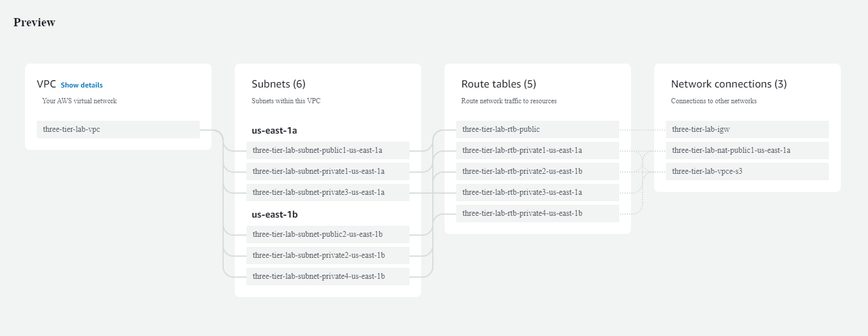The image size is (868, 336).
Task: Click the Route tables (5) heading
Action: tap(498, 84)
